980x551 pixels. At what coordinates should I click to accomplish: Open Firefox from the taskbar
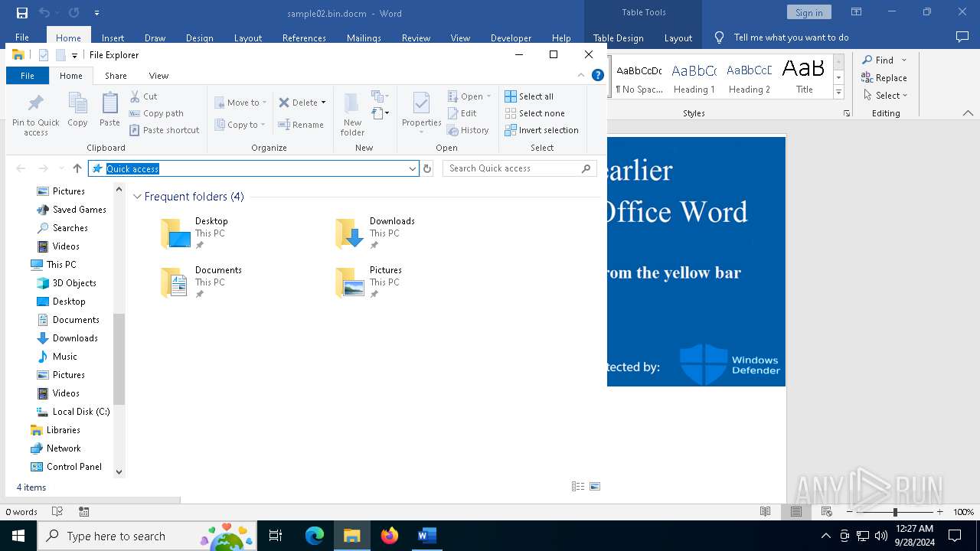pos(390,536)
